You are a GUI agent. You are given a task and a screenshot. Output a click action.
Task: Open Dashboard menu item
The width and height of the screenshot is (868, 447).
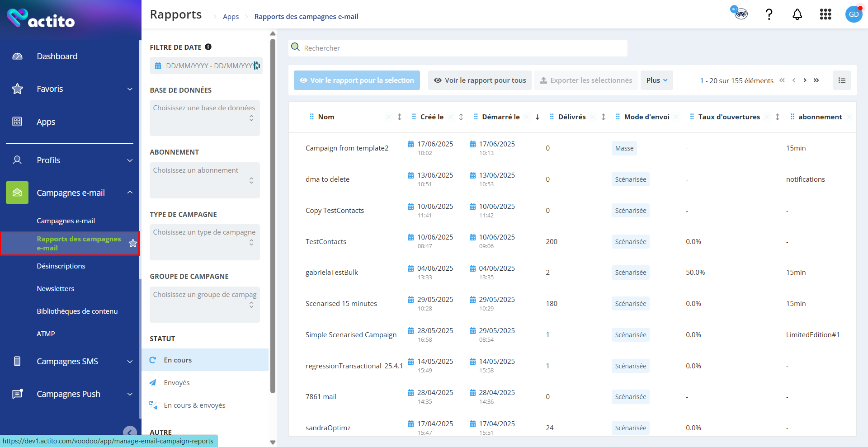pyautogui.click(x=57, y=56)
